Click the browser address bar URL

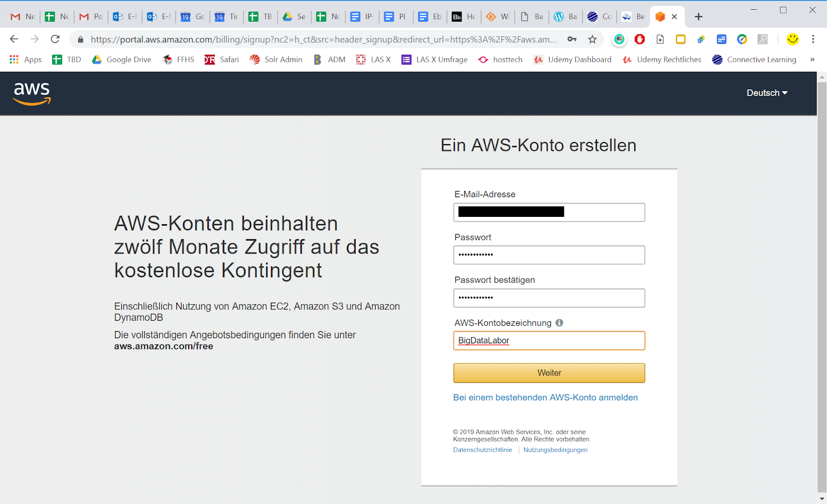coord(324,39)
